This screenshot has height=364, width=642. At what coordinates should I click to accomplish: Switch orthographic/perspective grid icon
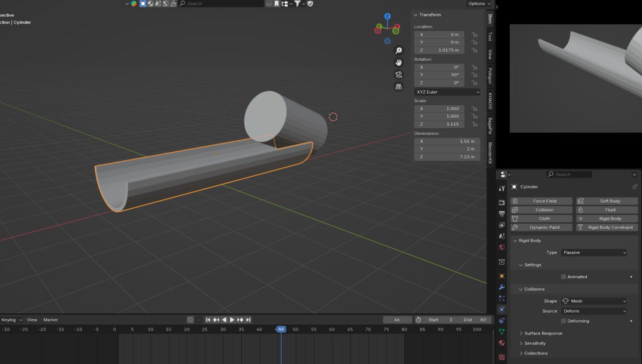click(399, 87)
